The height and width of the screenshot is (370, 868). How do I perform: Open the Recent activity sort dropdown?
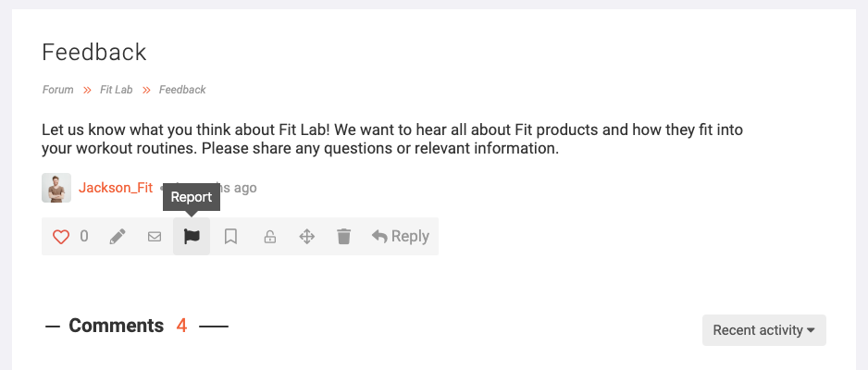[764, 330]
